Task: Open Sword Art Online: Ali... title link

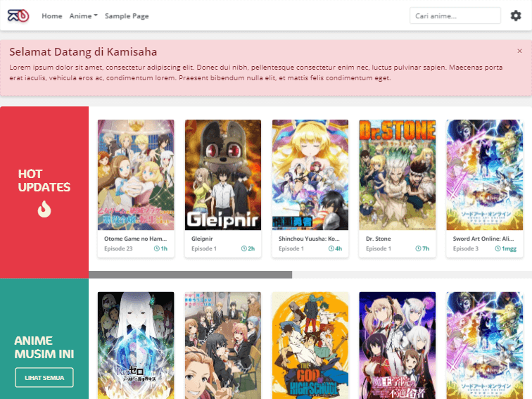Action: [483, 239]
